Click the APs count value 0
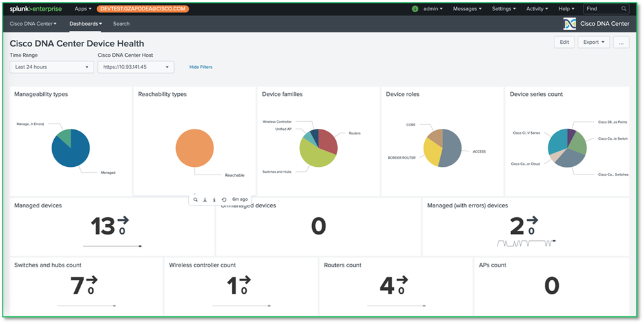 point(552,286)
